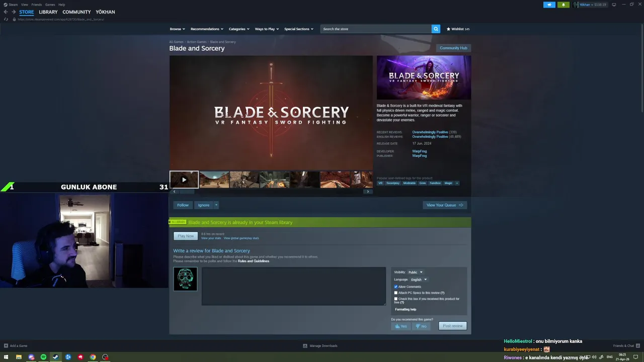This screenshot has height=362, width=644.
Task: Switch to COMMUNITY tab
Action: coord(76,12)
